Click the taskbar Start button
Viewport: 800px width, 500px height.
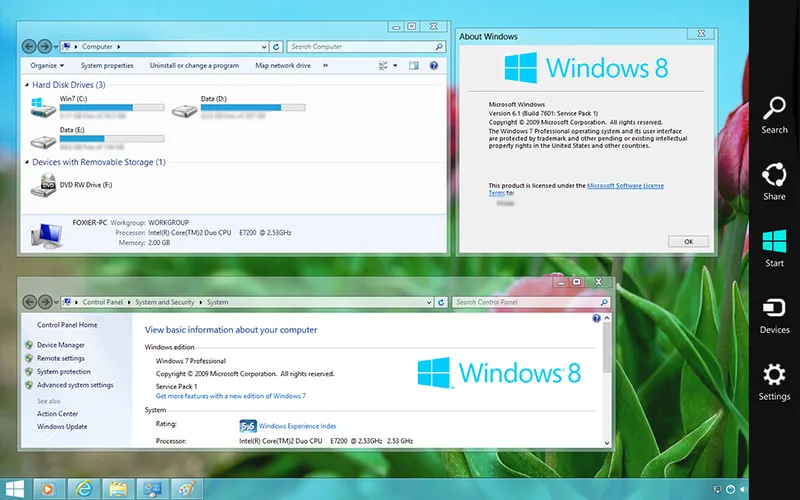15,489
